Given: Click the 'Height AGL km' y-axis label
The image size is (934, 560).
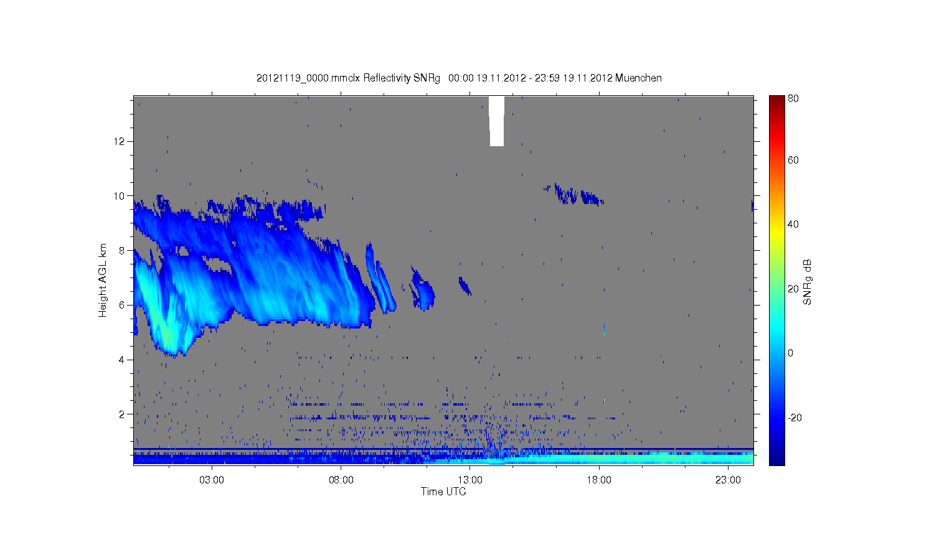Looking at the screenshot, I should [x=103, y=281].
